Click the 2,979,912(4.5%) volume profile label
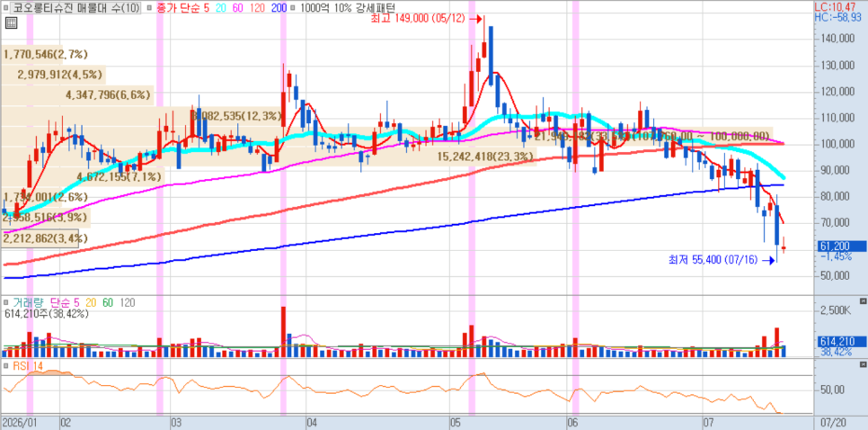The height and width of the screenshot is (430, 868). click(x=61, y=75)
